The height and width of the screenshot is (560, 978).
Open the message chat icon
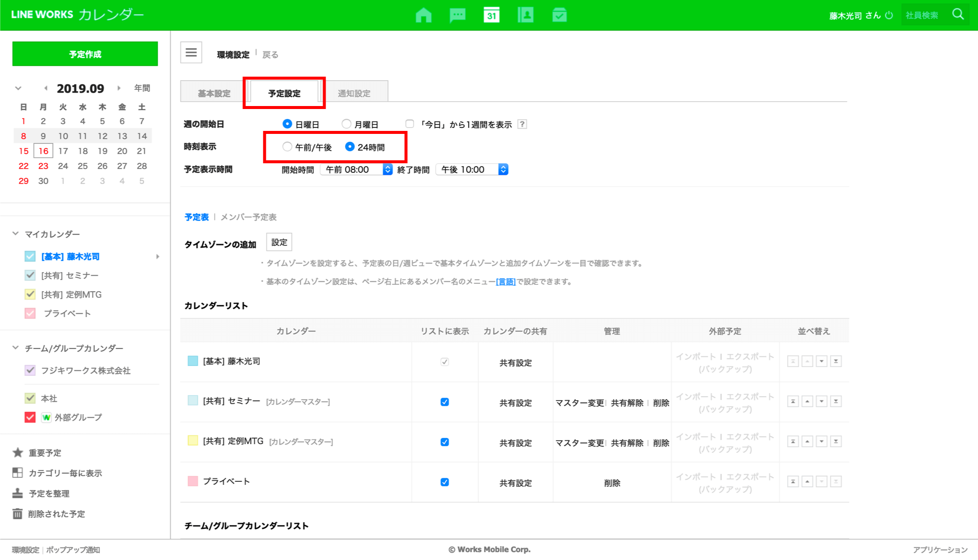coord(457,15)
